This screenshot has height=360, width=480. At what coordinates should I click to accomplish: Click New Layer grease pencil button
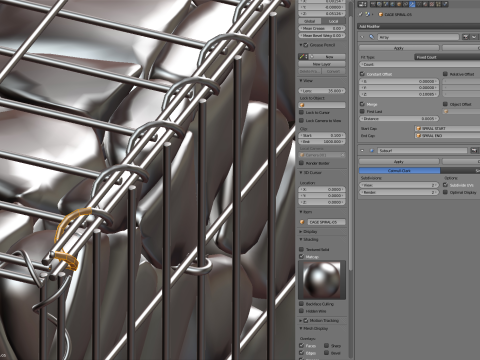click(x=322, y=64)
